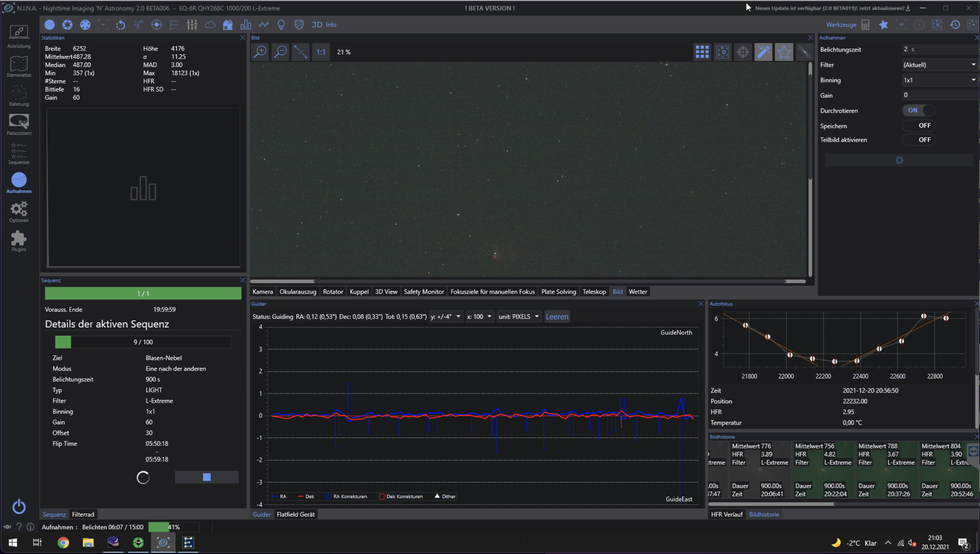Open Optionen gear in the sidebar

pos(19,211)
